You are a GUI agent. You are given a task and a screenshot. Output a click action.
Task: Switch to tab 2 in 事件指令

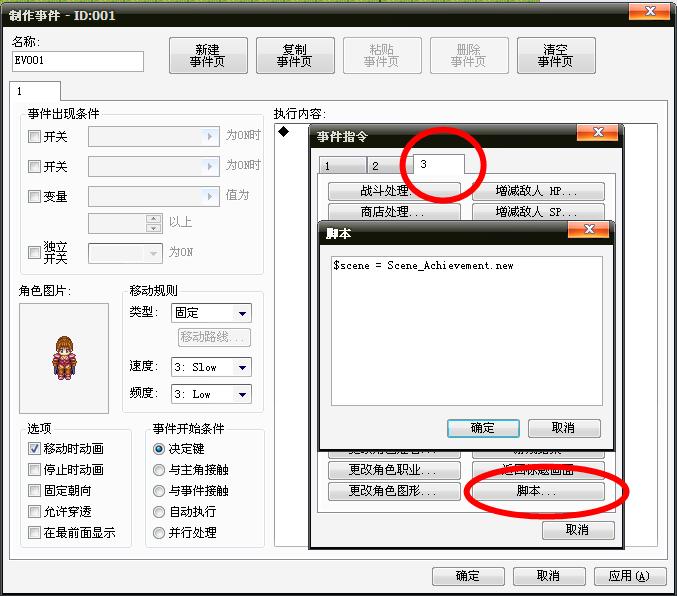click(389, 166)
